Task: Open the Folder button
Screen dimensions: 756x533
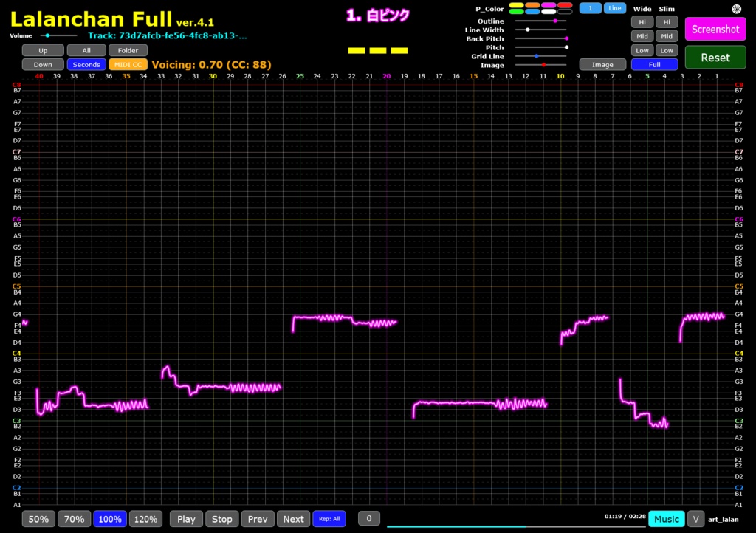Action: point(128,51)
